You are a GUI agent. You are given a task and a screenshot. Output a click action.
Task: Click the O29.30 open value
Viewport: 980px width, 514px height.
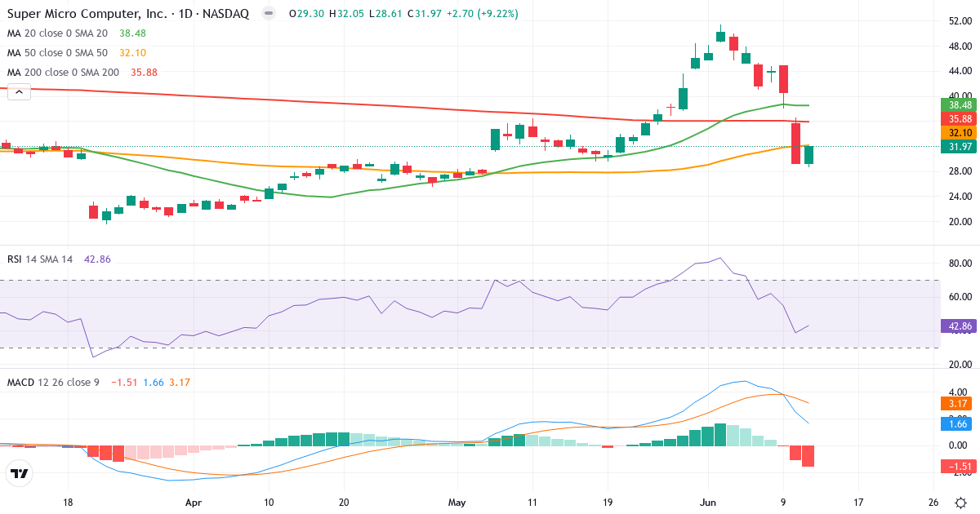pos(307,14)
